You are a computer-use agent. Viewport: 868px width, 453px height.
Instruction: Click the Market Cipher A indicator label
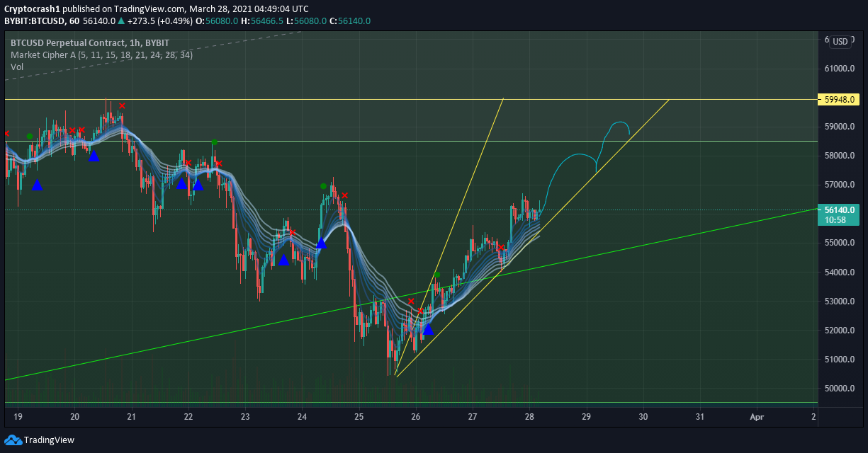102,55
